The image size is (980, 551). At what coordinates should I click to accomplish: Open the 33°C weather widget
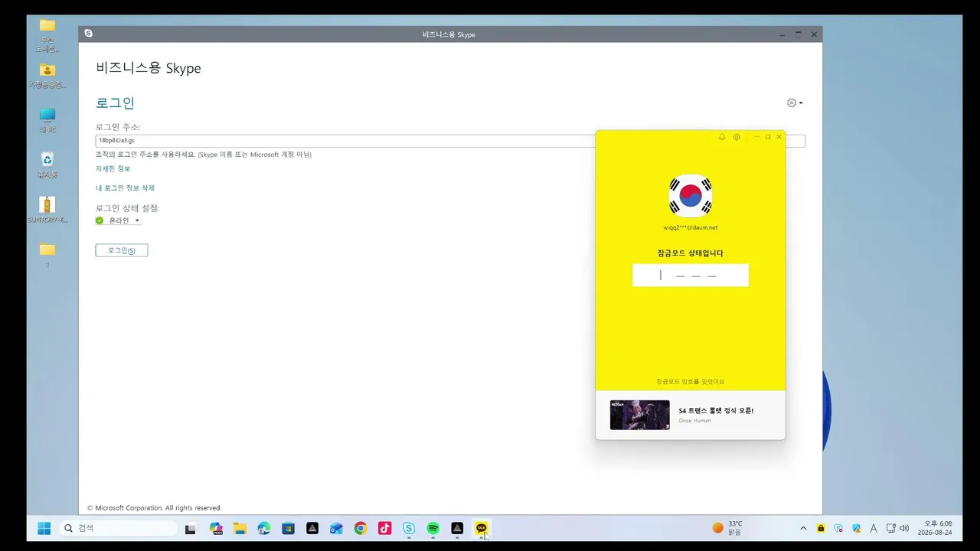(727, 528)
